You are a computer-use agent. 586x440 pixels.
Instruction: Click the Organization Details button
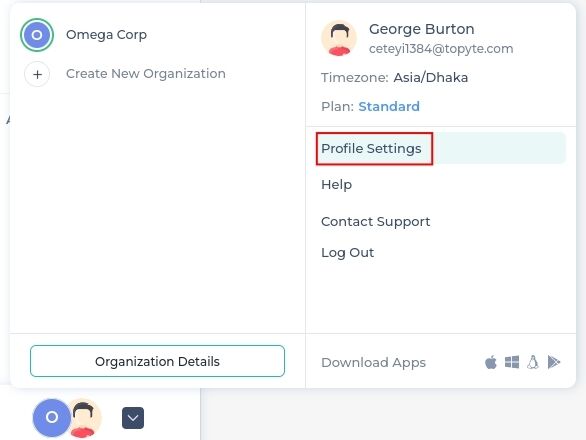(x=157, y=361)
